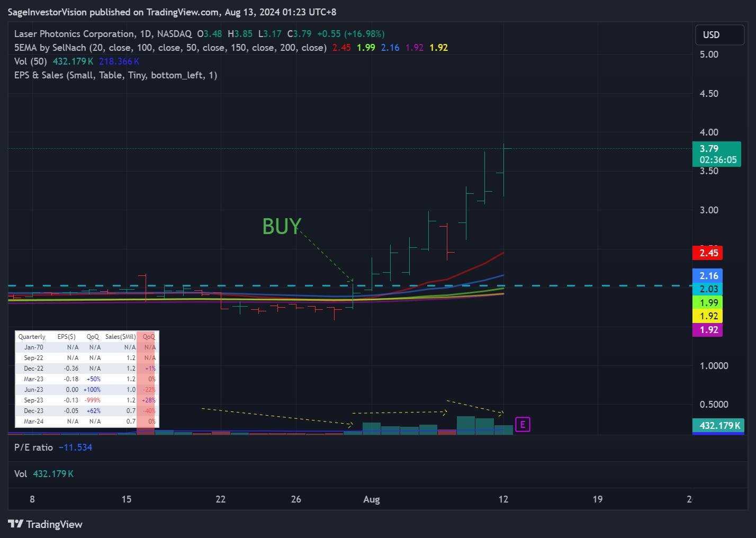
Task: Click the EPS($) column header
Action: pyautogui.click(x=67, y=337)
